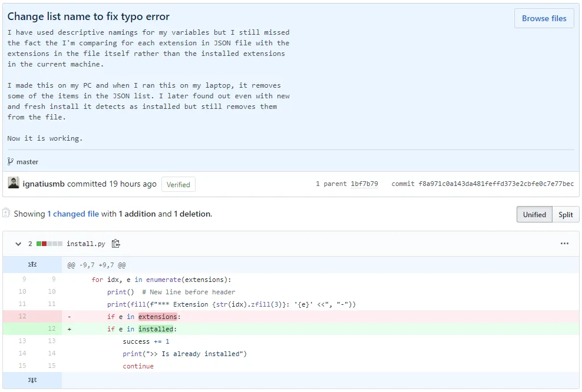
Task: Click the branch icon beside master
Action: point(11,161)
